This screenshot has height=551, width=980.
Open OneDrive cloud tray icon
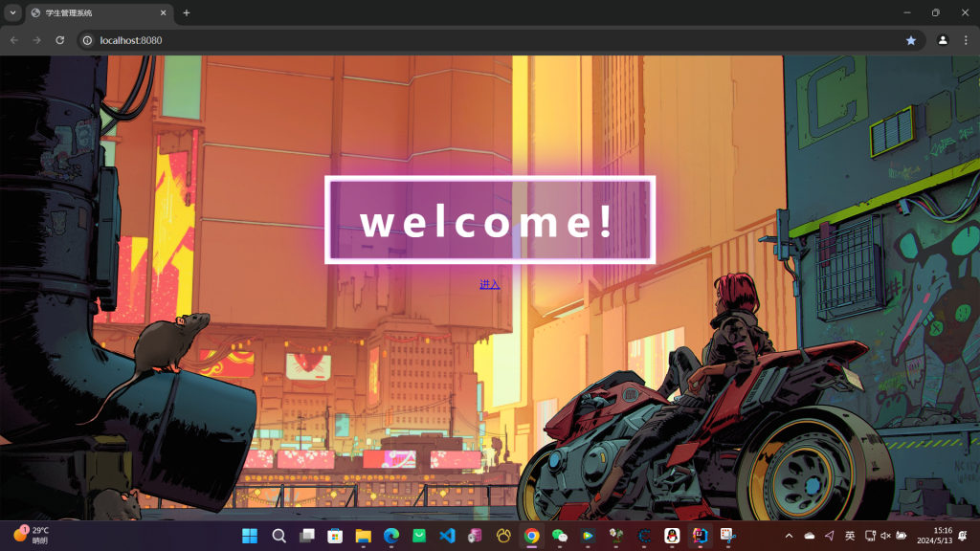click(810, 536)
